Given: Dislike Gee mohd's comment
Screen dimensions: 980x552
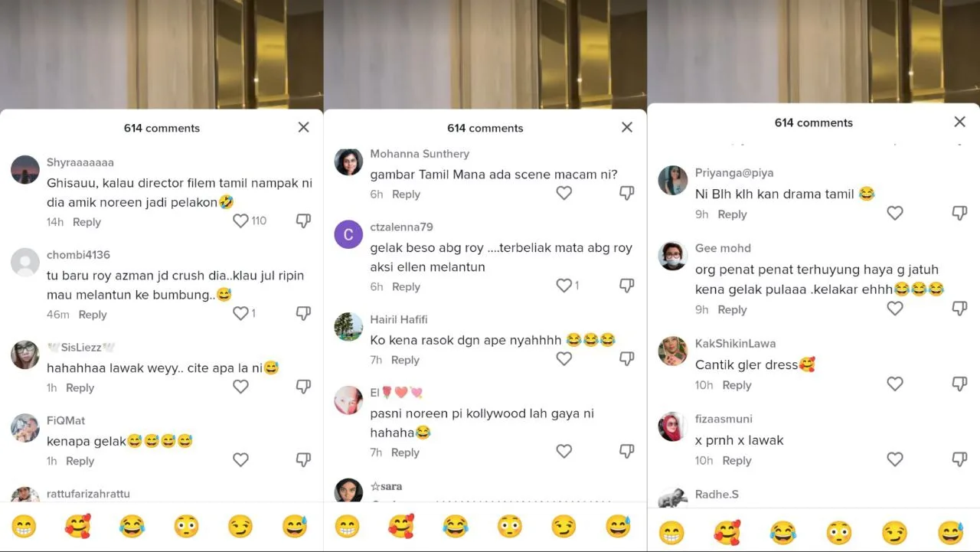Looking at the screenshot, I should (x=959, y=308).
